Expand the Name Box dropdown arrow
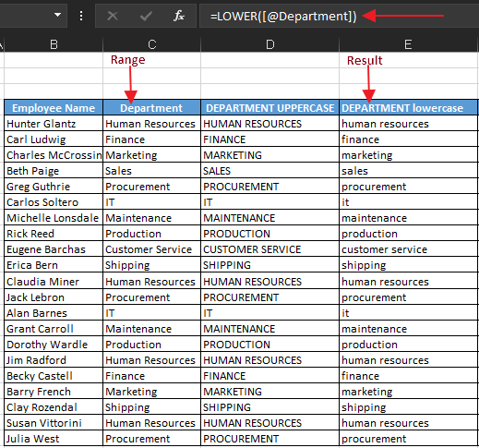This screenshot has height=448, width=479. click(x=57, y=15)
